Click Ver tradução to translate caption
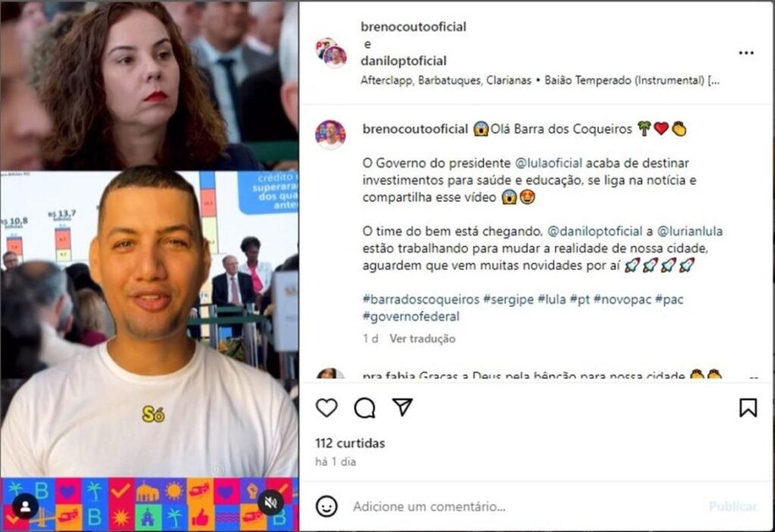The height and width of the screenshot is (532, 775). pyautogui.click(x=422, y=339)
